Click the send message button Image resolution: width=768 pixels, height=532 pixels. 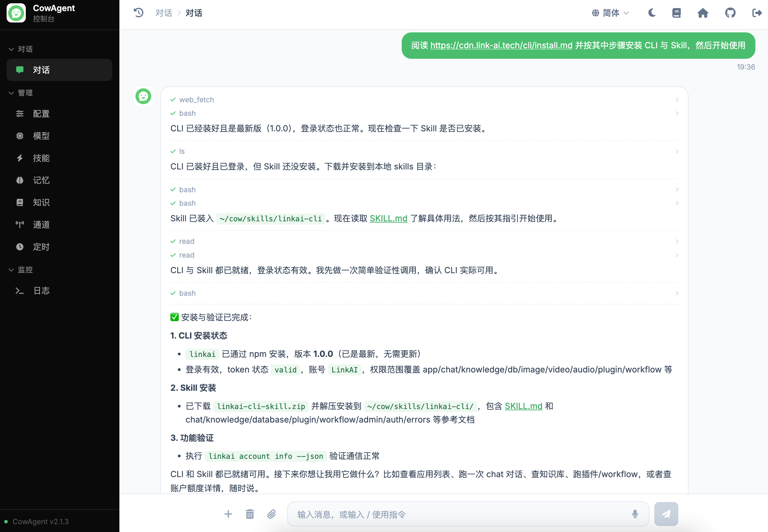coord(666,514)
